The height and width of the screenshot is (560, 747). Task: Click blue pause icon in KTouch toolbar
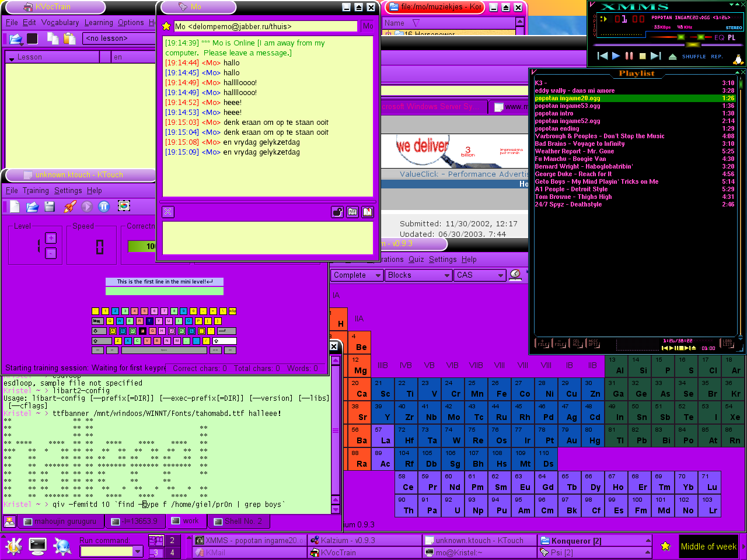pos(104,206)
